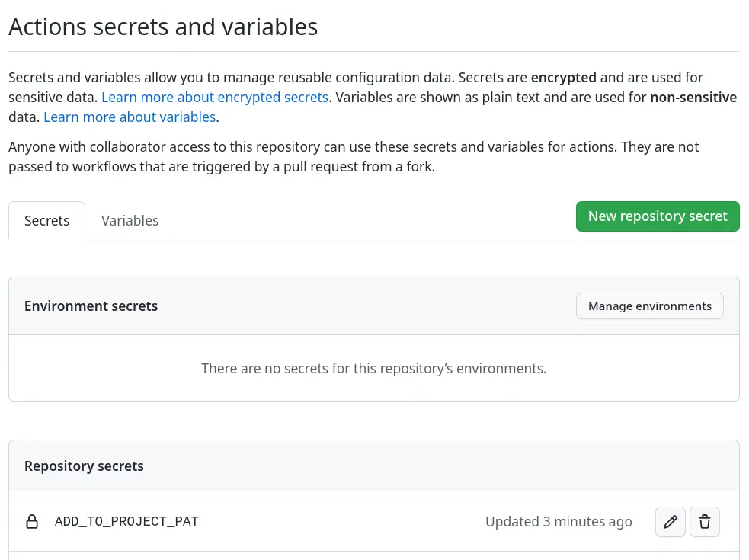
Task: Click the encrypted bold text
Action: pos(563,77)
